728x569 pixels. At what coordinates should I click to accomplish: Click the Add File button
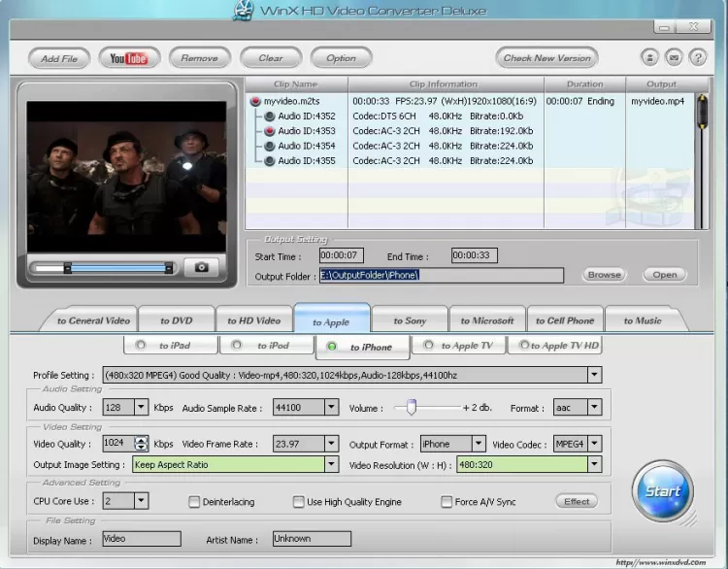[59, 58]
